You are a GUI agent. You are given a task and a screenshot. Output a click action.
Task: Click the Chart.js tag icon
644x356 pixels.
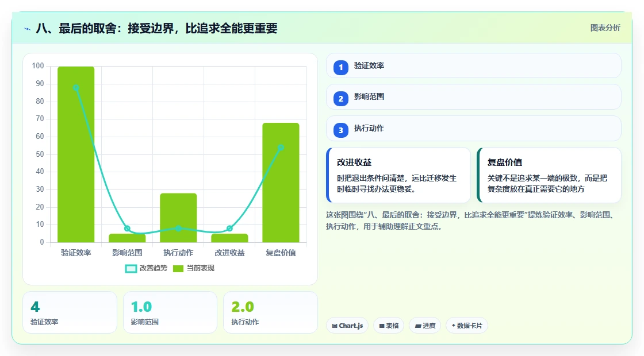pyautogui.click(x=335, y=326)
